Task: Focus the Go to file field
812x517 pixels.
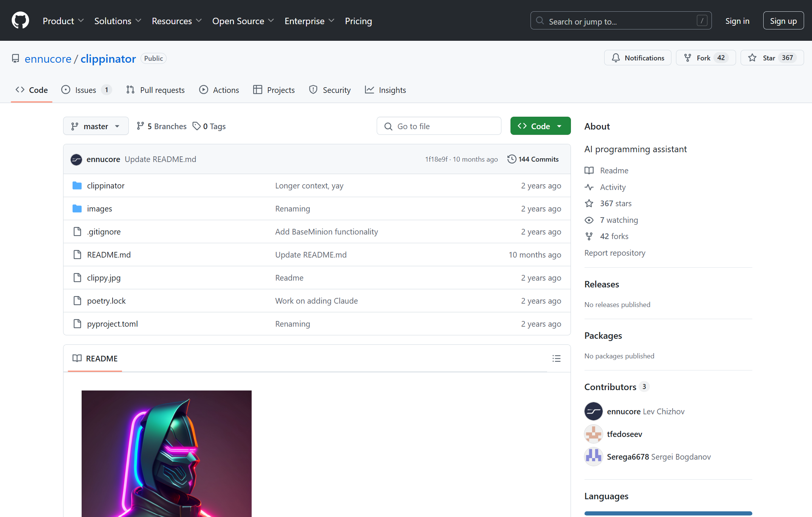Action: tap(439, 126)
